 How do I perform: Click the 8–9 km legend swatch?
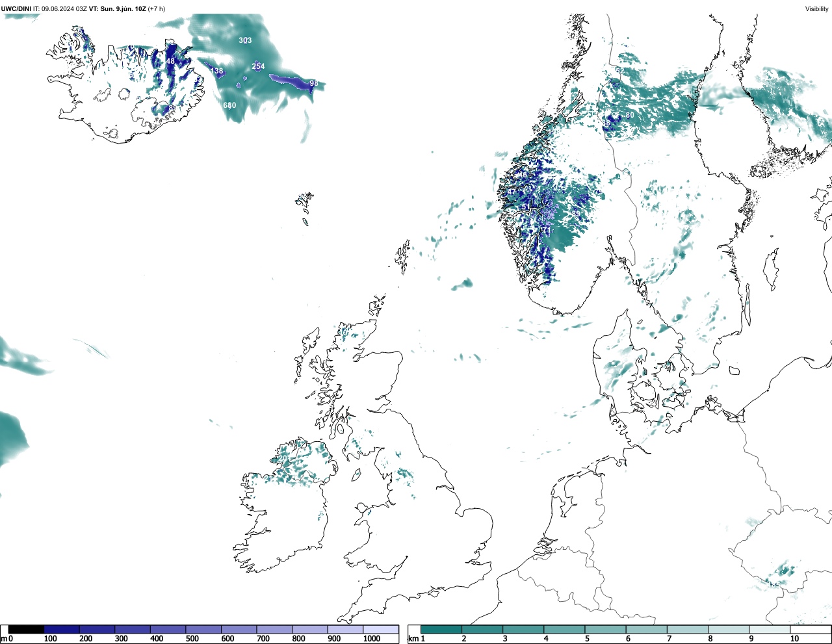tap(728, 630)
